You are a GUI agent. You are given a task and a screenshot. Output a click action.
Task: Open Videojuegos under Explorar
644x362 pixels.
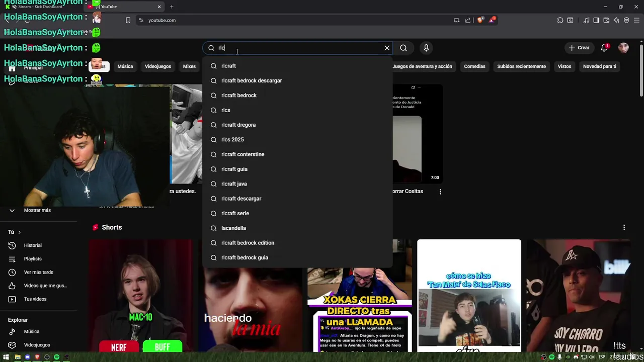(x=38, y=345)
